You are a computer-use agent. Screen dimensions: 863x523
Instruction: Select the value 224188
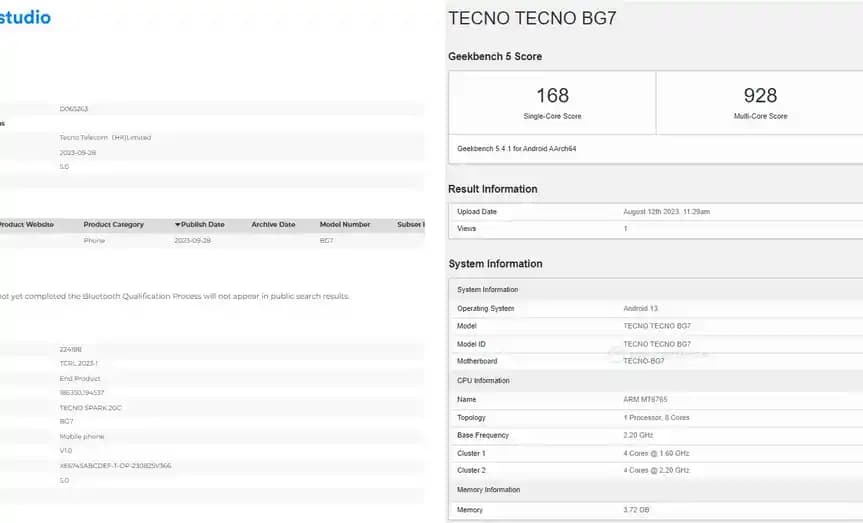pos(70,350)
